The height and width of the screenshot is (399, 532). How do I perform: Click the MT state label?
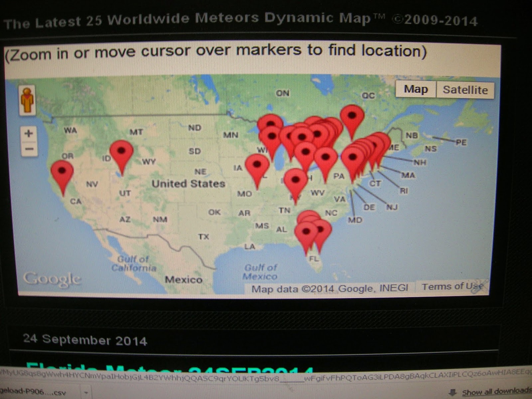tap(136, 132)
